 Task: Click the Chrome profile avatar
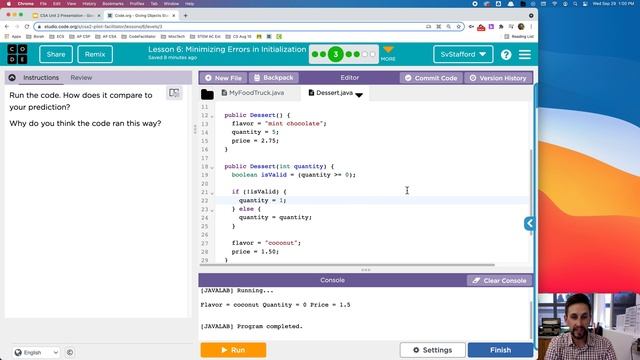(x=521, y=27)
